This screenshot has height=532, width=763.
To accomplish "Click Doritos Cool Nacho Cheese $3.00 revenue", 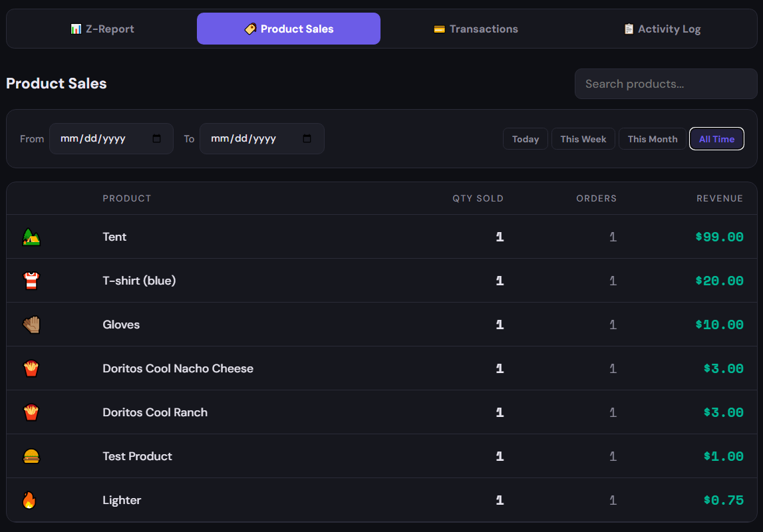I will point(723,368).
